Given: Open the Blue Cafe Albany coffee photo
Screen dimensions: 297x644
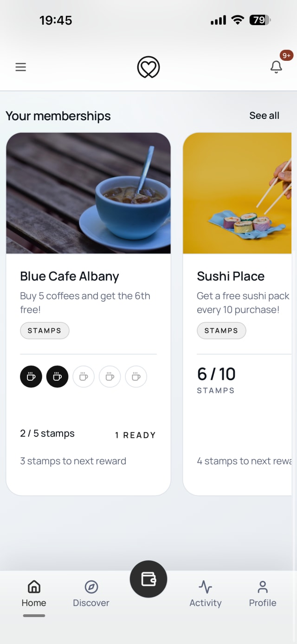Looking at the screenshot, I should [x=88, y=193].
